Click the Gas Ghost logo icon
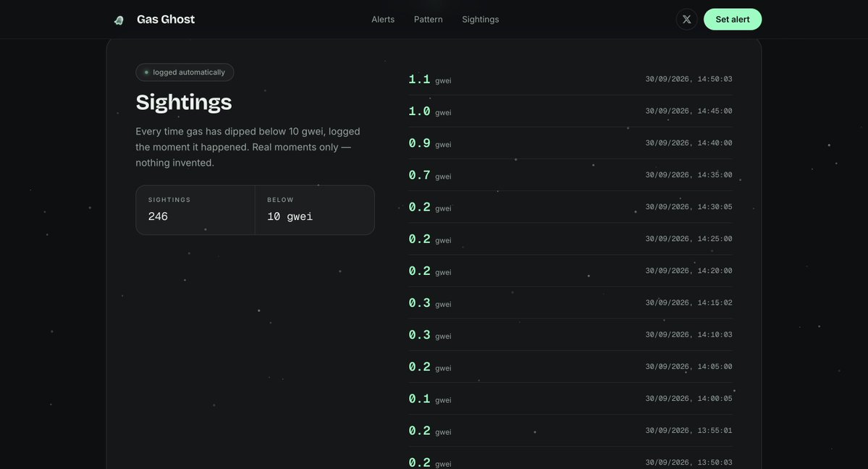 coord(119,20)
